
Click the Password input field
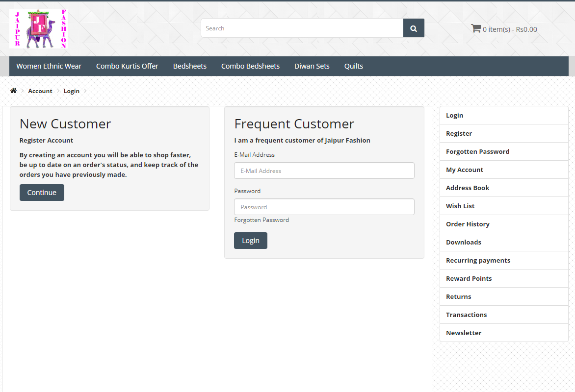(x=324, y=207)
